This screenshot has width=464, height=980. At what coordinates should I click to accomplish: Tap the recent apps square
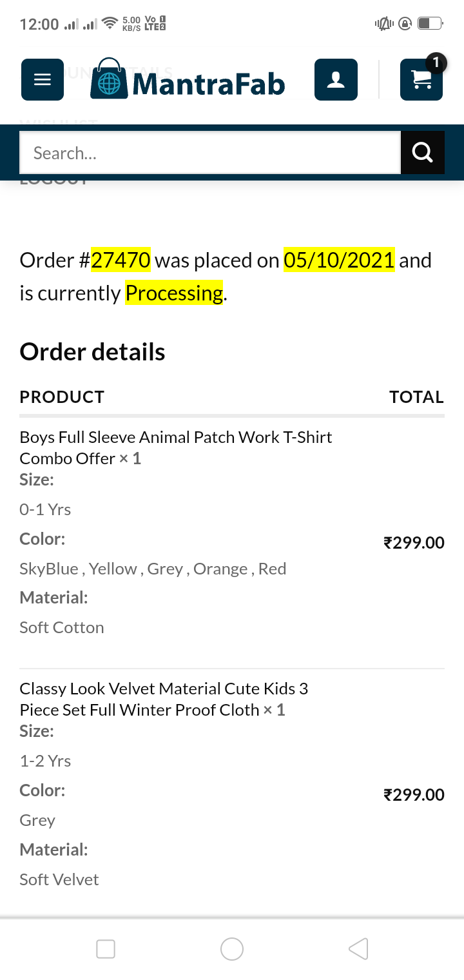(x=106, y=948)
